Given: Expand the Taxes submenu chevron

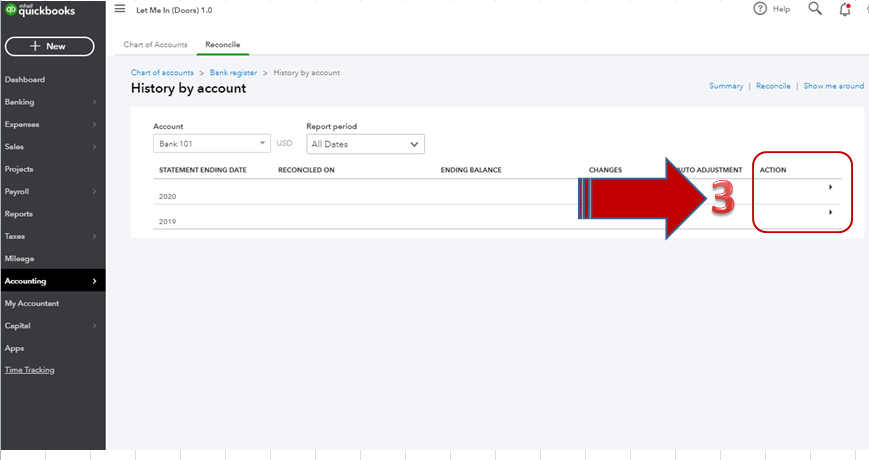Looking at the screenshot, I should 94,236.
